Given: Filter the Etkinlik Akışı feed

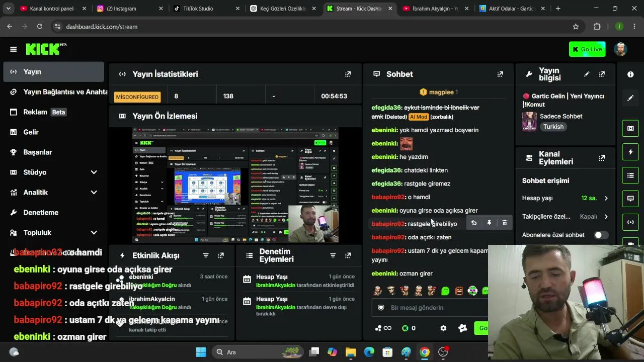Looking at the screenshot, I should 206,255.
